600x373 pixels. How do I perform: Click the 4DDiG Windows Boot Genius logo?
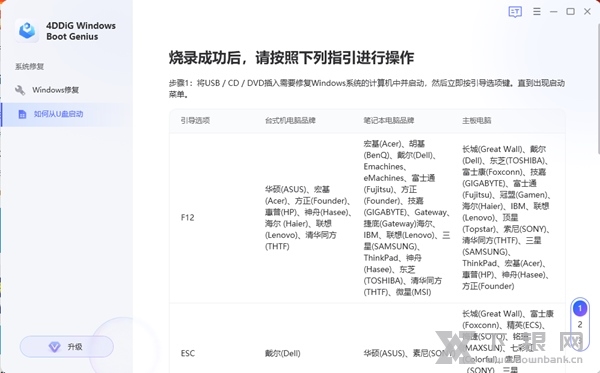(27, 31)
